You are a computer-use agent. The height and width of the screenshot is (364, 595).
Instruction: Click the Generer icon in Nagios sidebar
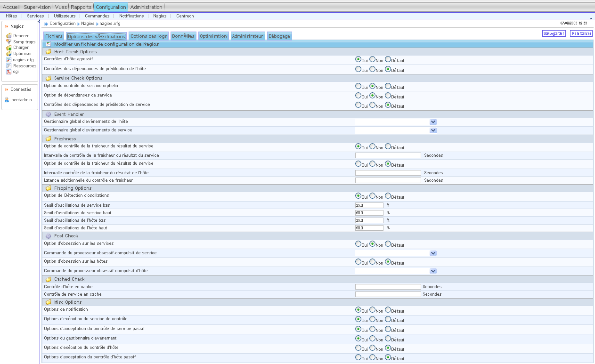pyautogui.click(x=8, y=36)
